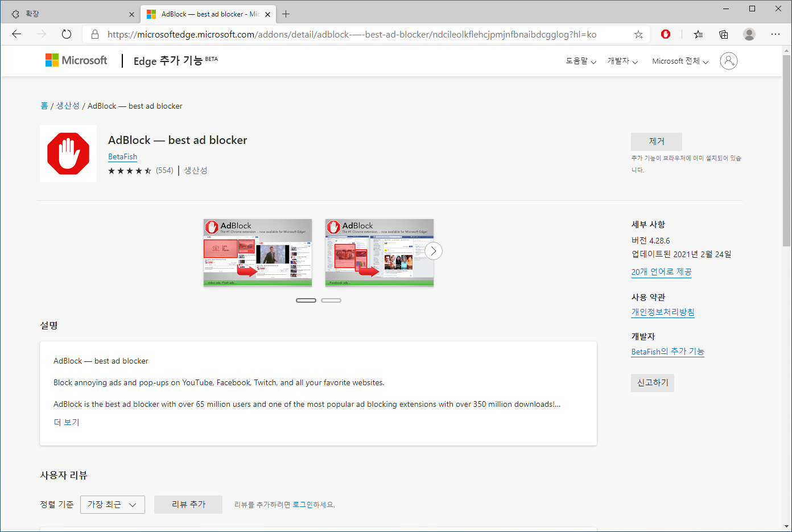
Task: Open the AdBlock extension icon in toolbar
Action: click(x=666, y=34)
